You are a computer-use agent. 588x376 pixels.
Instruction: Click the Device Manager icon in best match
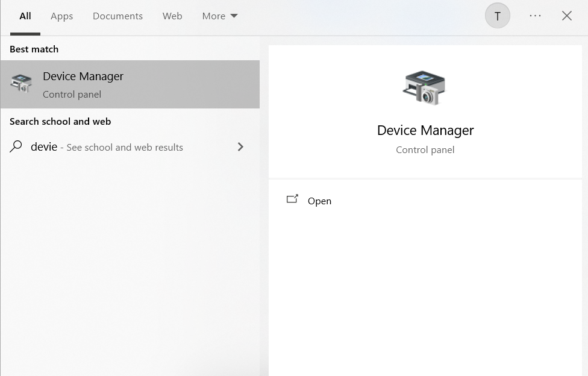21,83
